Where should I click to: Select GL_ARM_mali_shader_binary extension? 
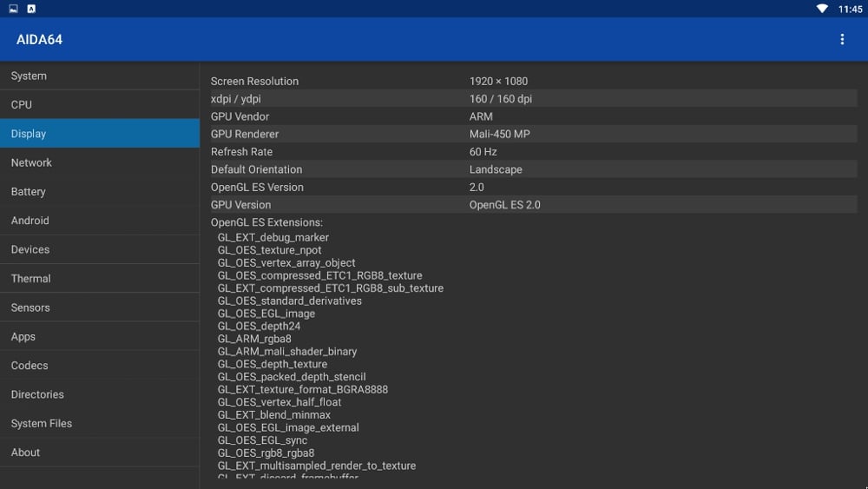tap(286, 352)
